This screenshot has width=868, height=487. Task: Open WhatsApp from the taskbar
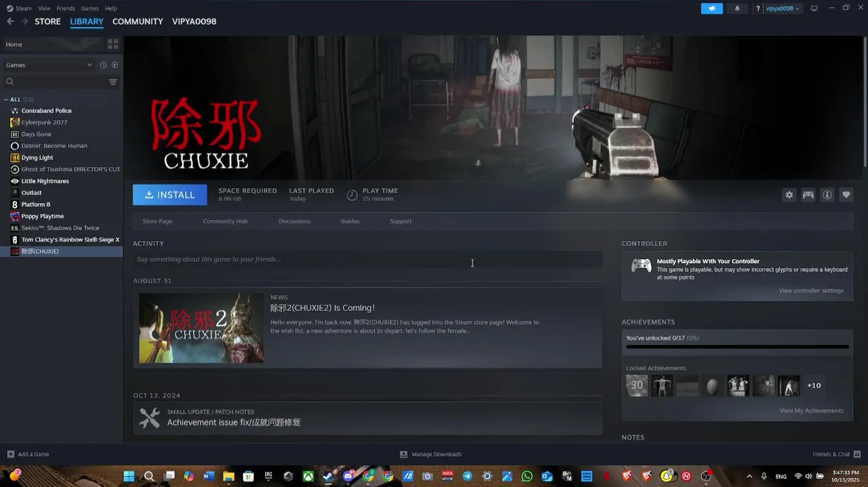pos(527,476)
